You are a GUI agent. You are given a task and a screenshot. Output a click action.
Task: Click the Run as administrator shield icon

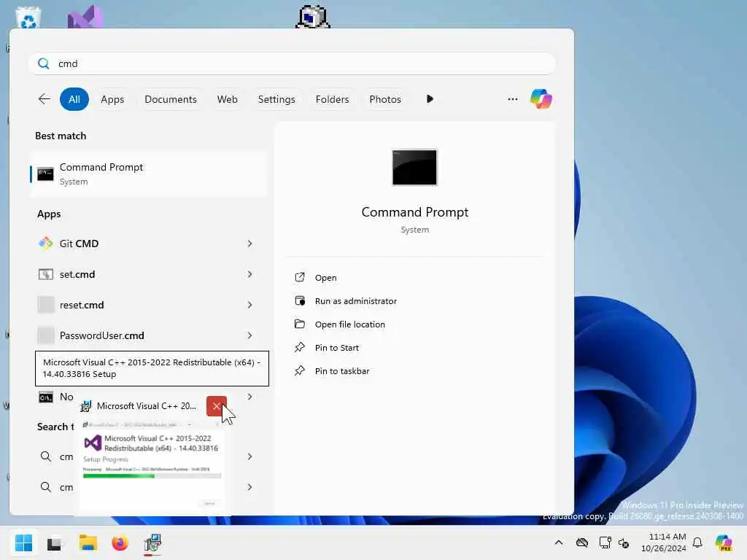(x=300, y=300)
